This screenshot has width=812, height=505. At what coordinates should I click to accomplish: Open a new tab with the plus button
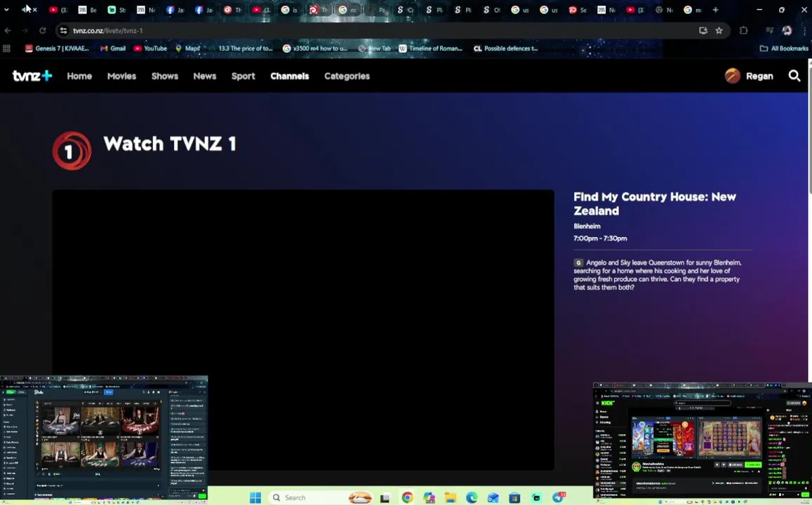click(715, 10)
